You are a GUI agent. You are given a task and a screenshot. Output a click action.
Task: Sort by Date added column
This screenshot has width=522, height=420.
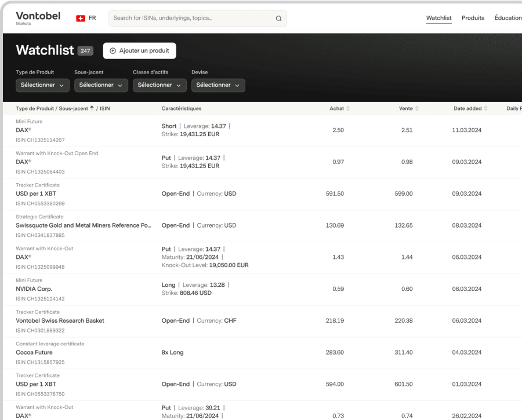tap(485, 108)
